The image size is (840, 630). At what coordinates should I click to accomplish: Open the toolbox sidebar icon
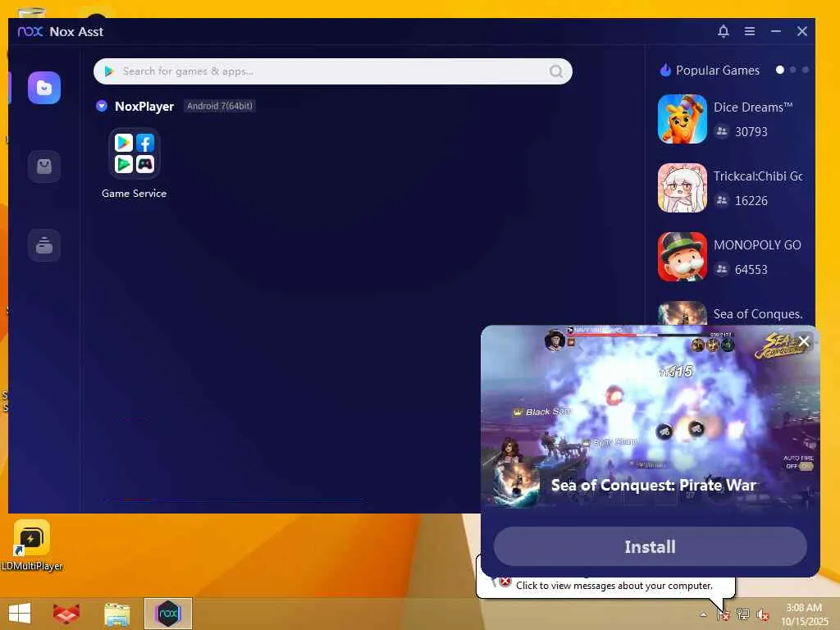point(44,245)
